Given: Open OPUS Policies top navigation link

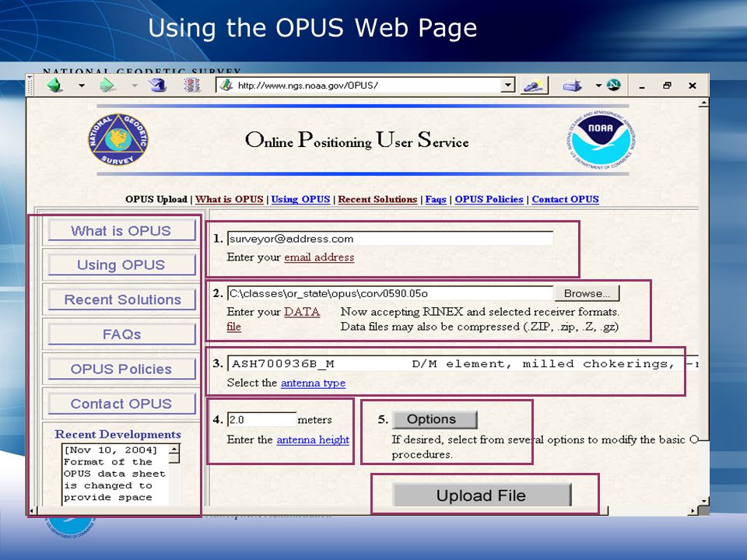Looking at the screenshot, I should tap(489, 200).
